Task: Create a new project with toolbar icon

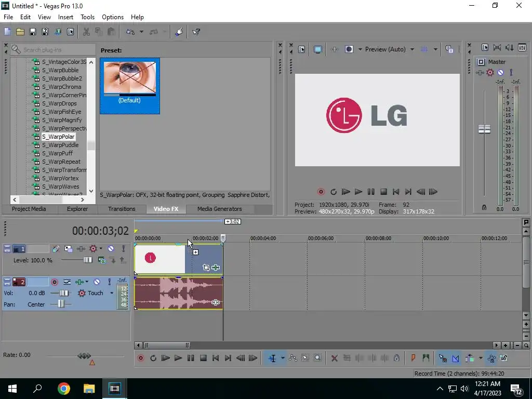Action: [7, 32]
